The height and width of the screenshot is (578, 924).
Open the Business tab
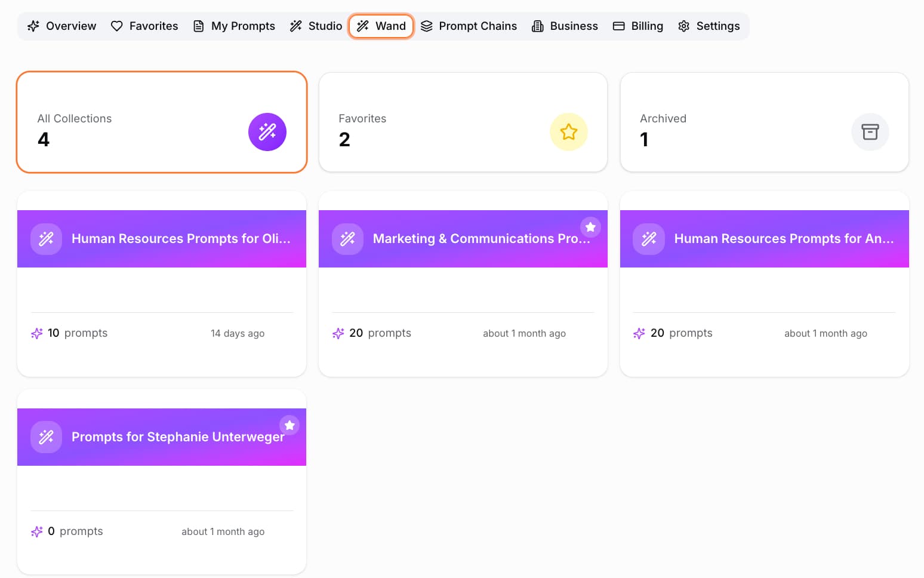click(x=565, y=26)
